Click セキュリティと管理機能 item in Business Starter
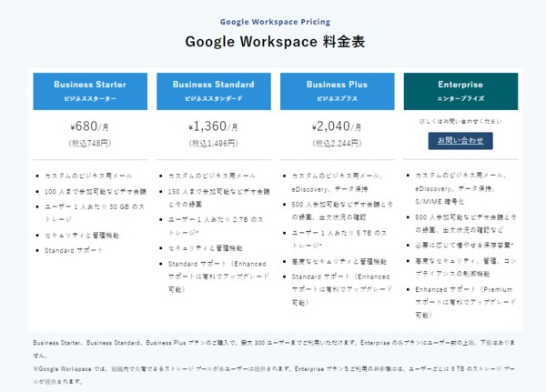 tap(82, 236)
